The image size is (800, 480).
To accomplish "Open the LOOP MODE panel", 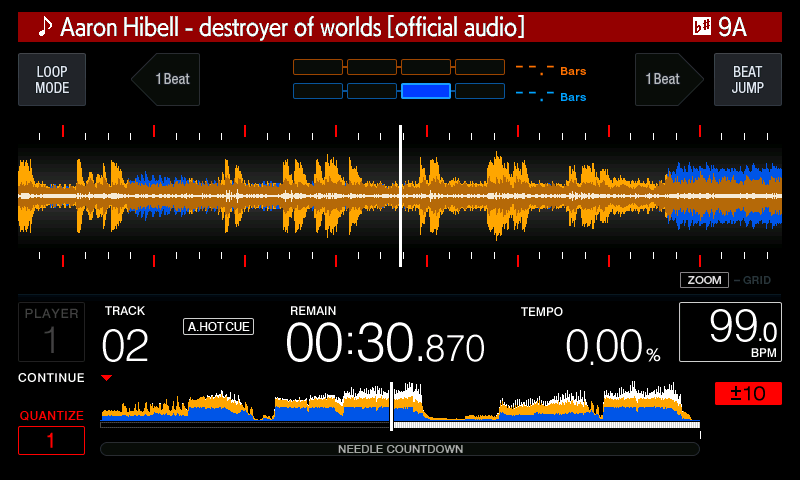I will [52, 80].
